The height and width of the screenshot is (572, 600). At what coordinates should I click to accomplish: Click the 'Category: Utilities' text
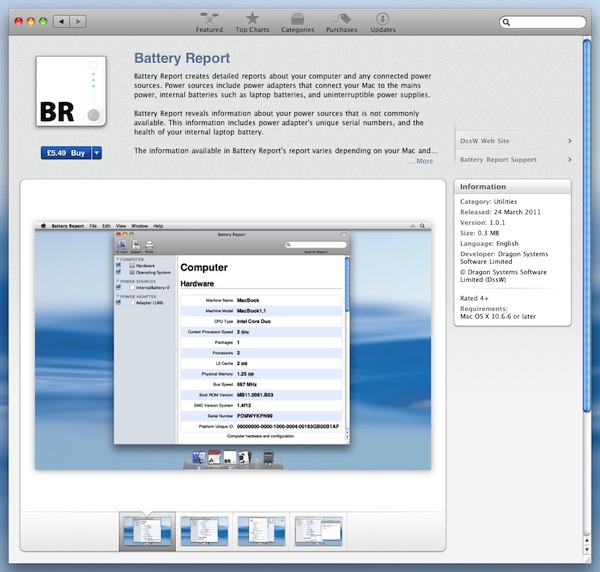(x=488, y=202)
